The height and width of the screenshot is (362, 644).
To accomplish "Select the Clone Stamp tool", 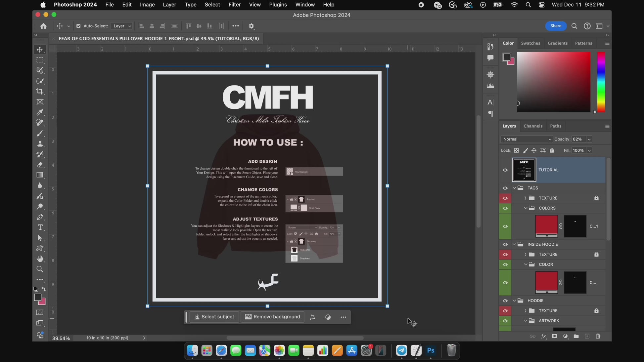I will coord(40,144).
